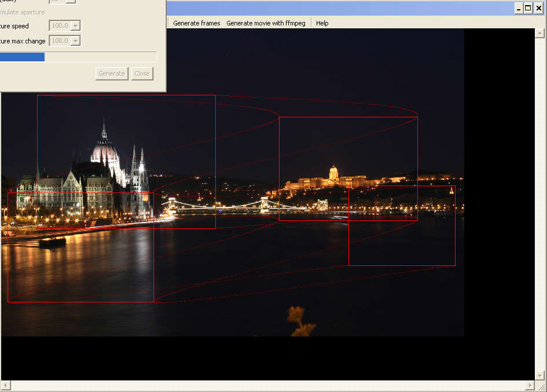The height and width of the screenshot is (392, 547).
Task: Click the aperture speed value field
Action: [60, 25]
